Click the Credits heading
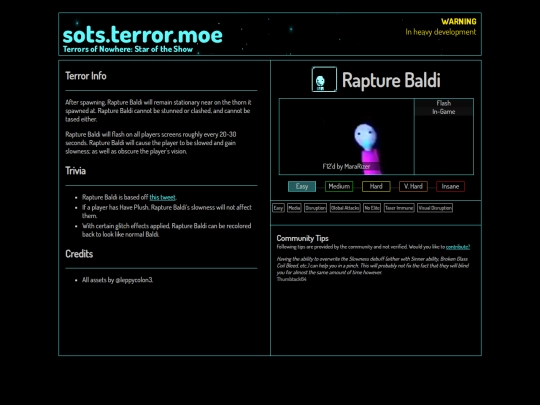This screenshot has height=405, width=540. [x=79, y=254]
